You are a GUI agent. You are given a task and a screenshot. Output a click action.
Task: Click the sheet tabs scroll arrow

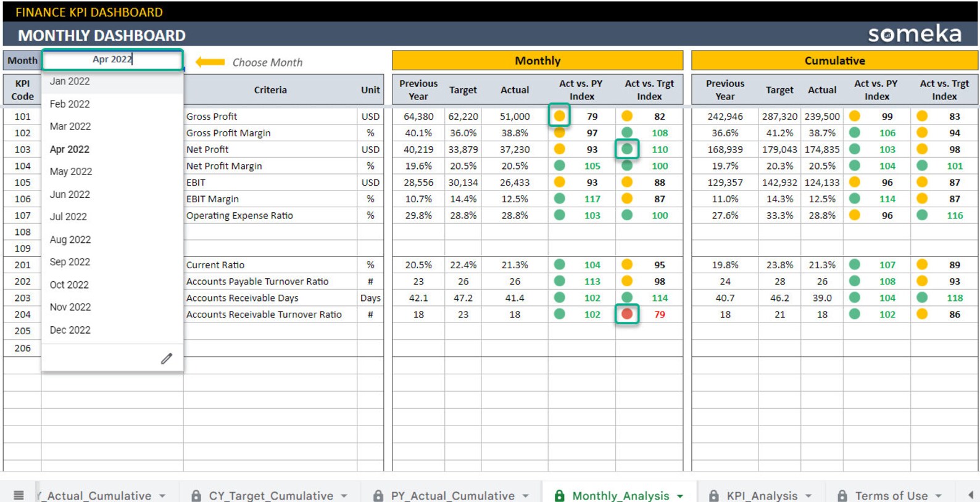tap(971, 495)
